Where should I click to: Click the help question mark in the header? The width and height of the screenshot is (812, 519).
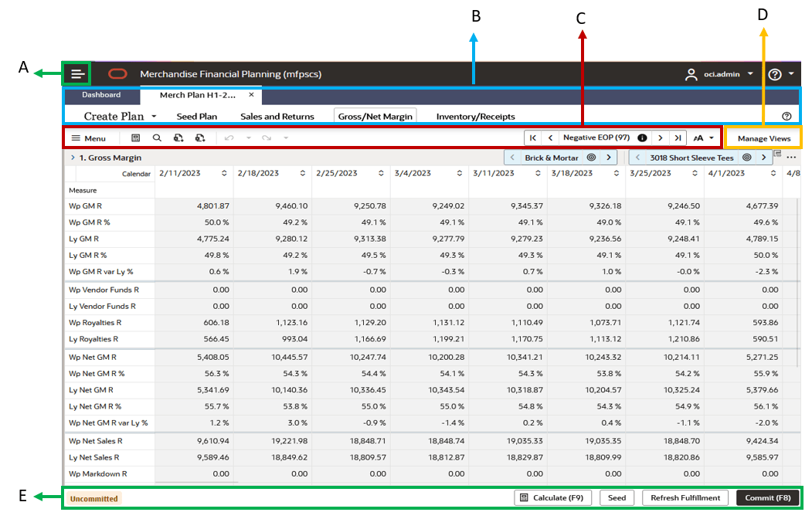(775, 74)
